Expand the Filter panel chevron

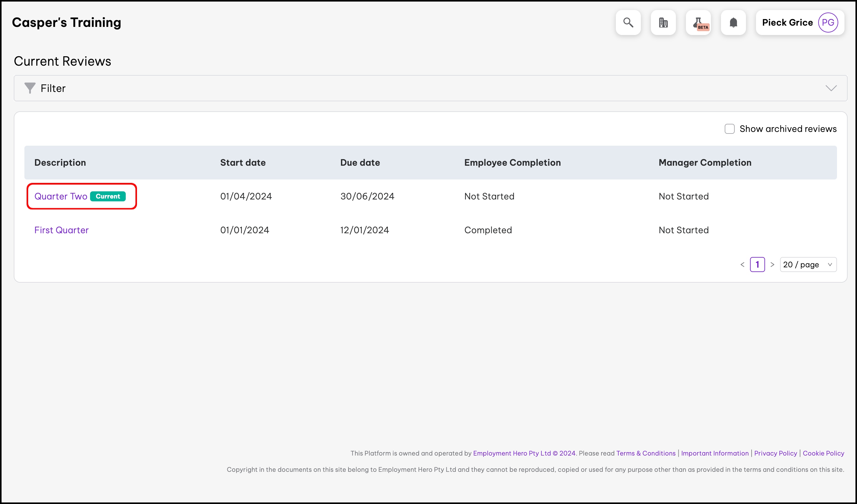[831, 88]
